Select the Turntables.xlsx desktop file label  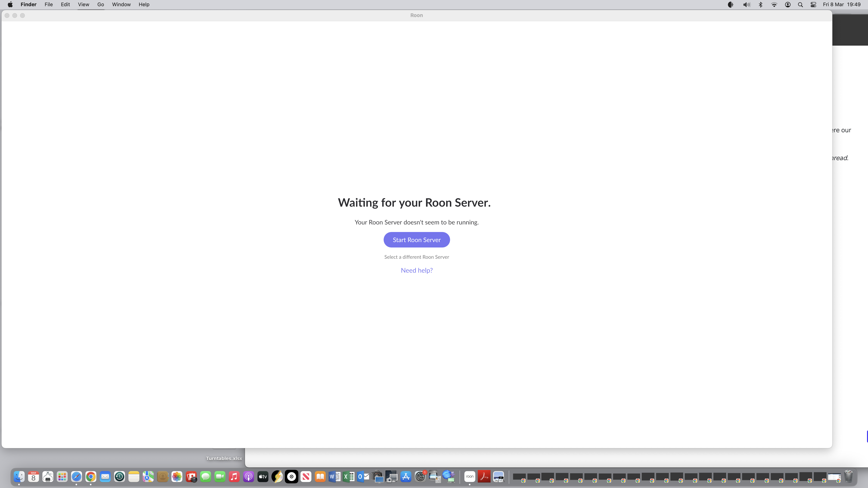tap(224, 458)
